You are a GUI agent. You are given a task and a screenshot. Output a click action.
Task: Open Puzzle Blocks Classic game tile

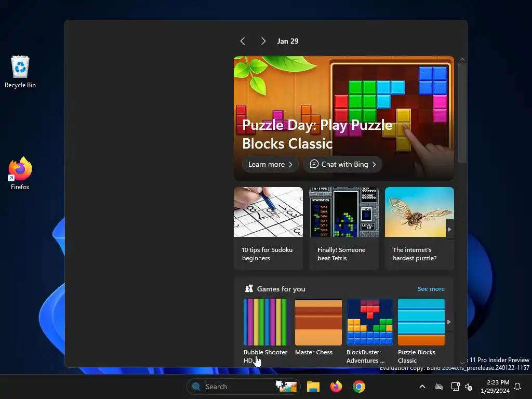click(x=421, y=322)
